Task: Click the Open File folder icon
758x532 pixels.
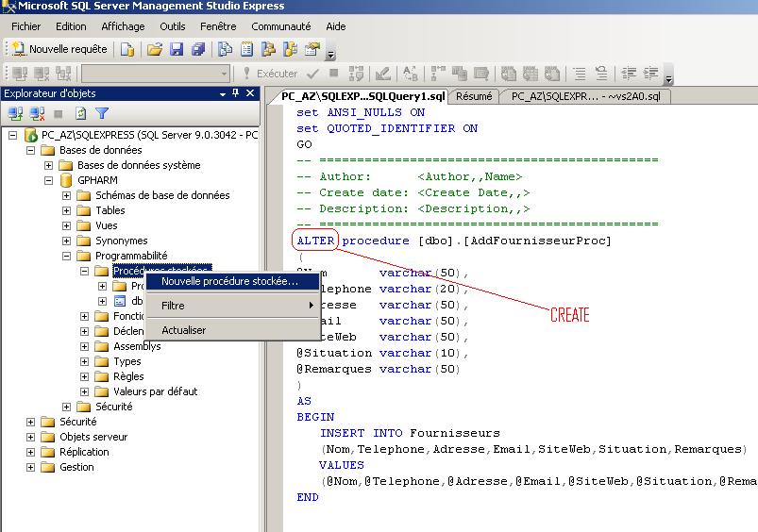Action: click(155, 49)
